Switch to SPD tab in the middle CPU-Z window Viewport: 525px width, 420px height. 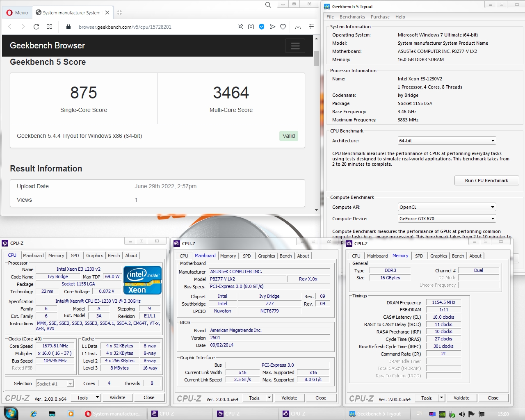247,256
